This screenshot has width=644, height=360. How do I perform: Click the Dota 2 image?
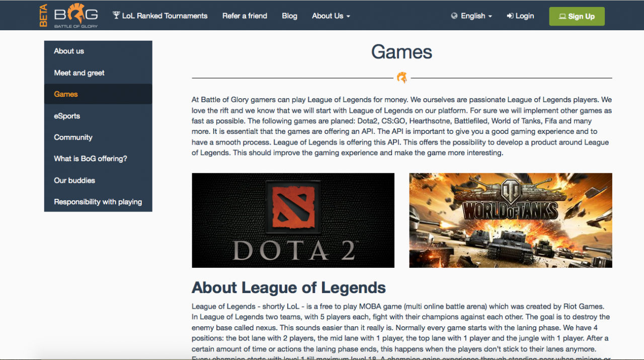pyautogui.click(x=293, y=220)
